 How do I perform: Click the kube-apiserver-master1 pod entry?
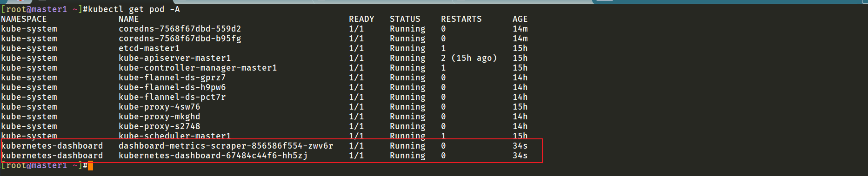coord(175,58)
